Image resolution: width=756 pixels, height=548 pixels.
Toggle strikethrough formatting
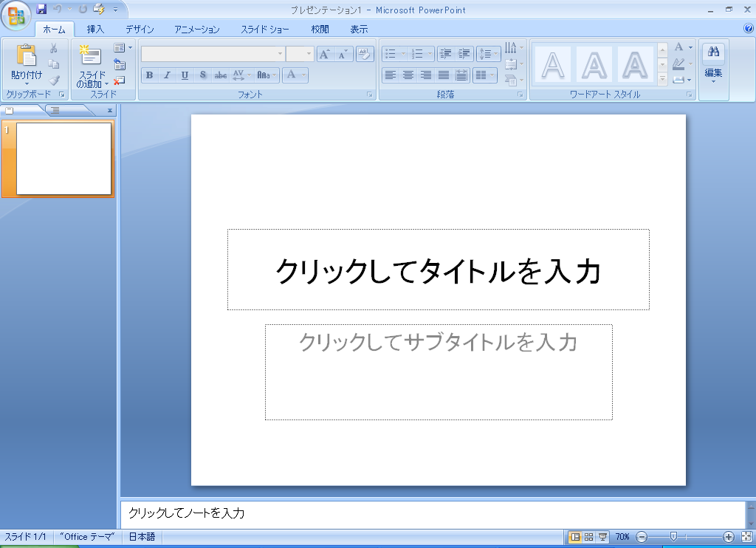point(220,75)
